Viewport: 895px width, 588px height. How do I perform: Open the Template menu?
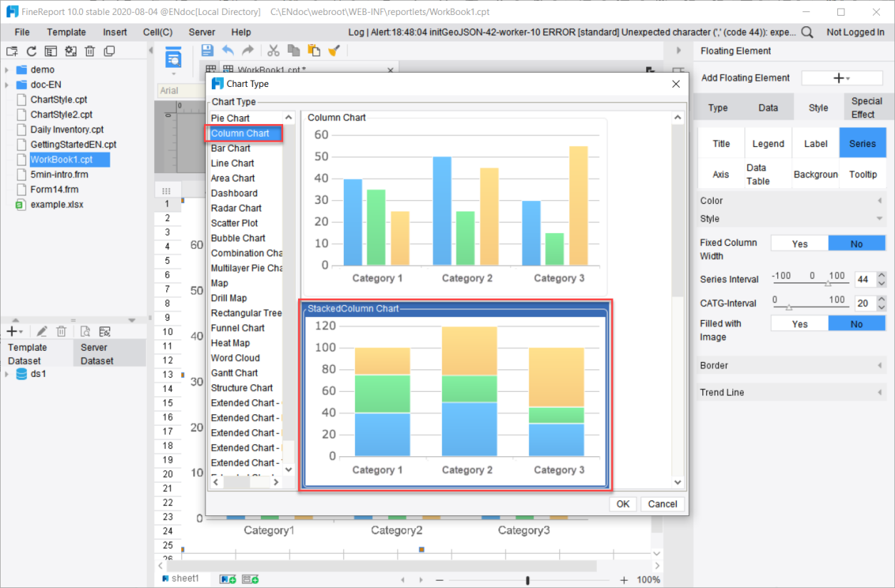pyautogui.click(x=66, y=32)
